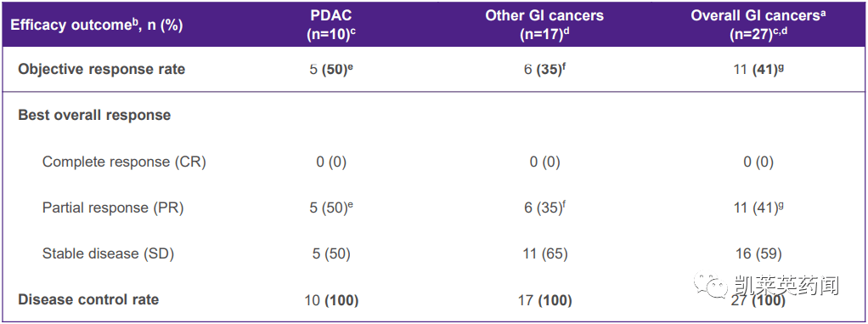The width and height of the screenshot is (868, 324).
Task: Click the Partial response (PR) row label
Action: pos(113,207)
